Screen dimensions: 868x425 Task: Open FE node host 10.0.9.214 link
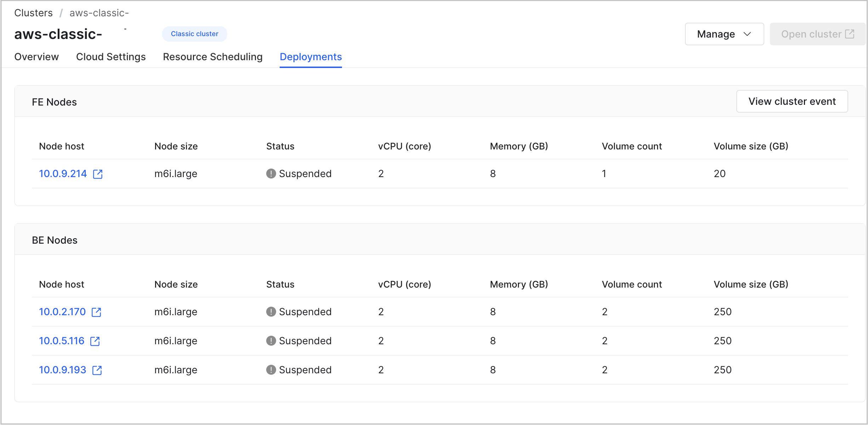point(63,174)
